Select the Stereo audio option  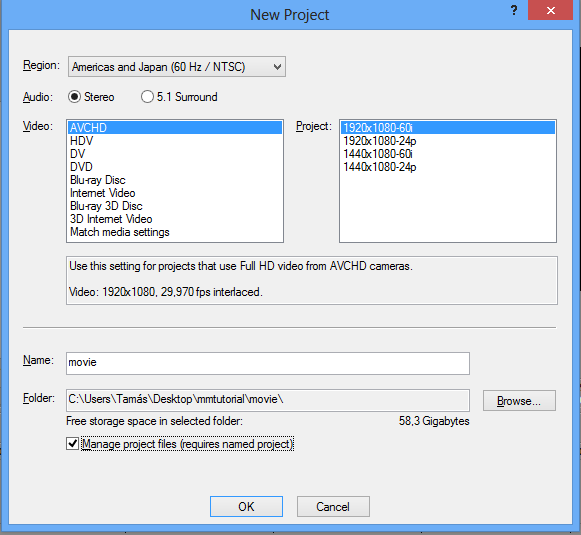click(x=74, y=97)
